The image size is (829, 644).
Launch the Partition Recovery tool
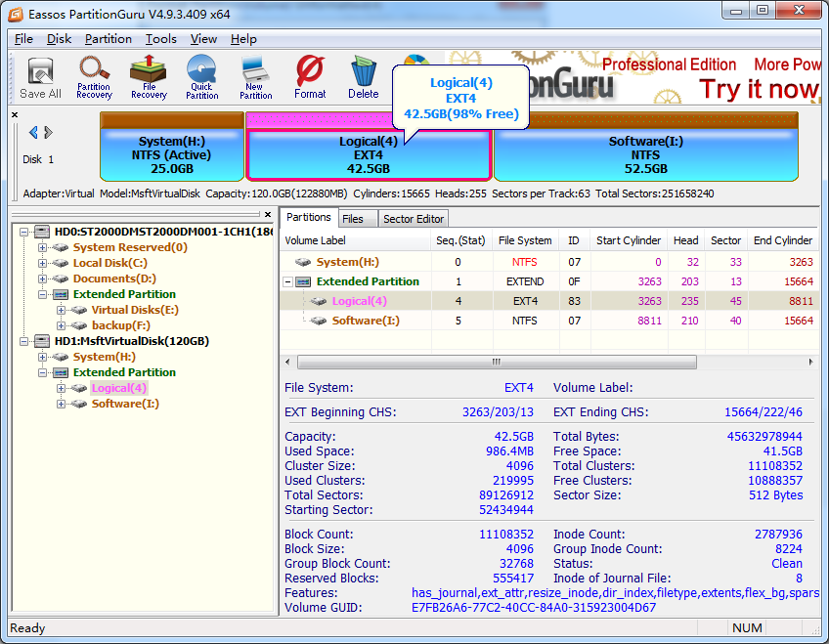click(94, 77)
